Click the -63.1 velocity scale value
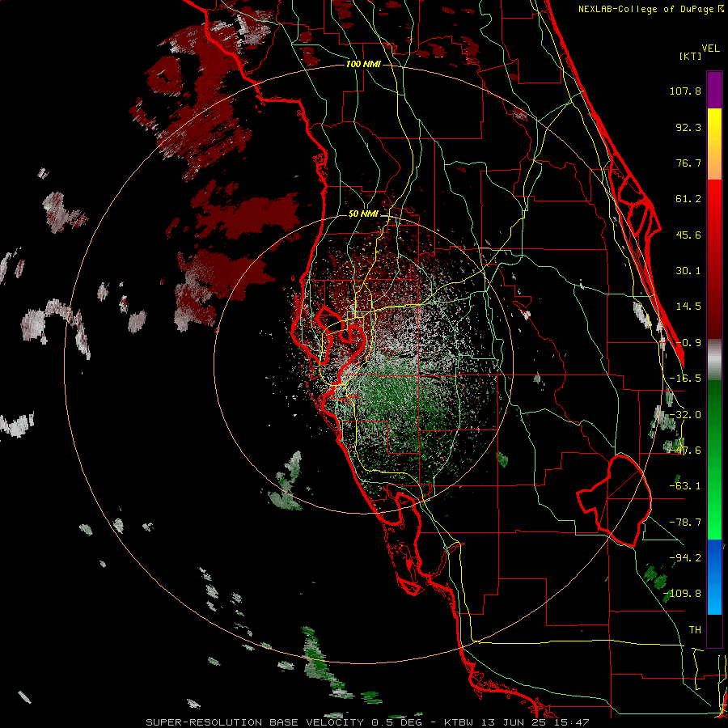The image size is (728, 728). point(685,486)
